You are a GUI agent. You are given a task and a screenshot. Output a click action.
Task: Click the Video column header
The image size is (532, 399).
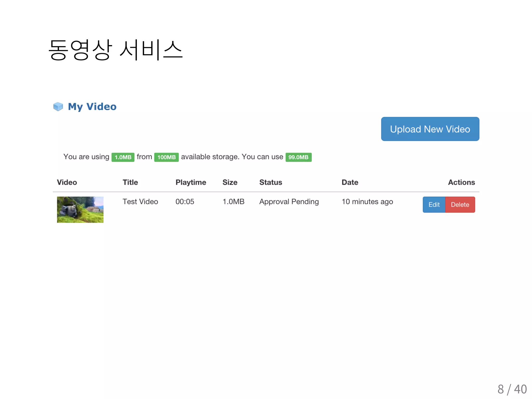(x=67, y=182)
